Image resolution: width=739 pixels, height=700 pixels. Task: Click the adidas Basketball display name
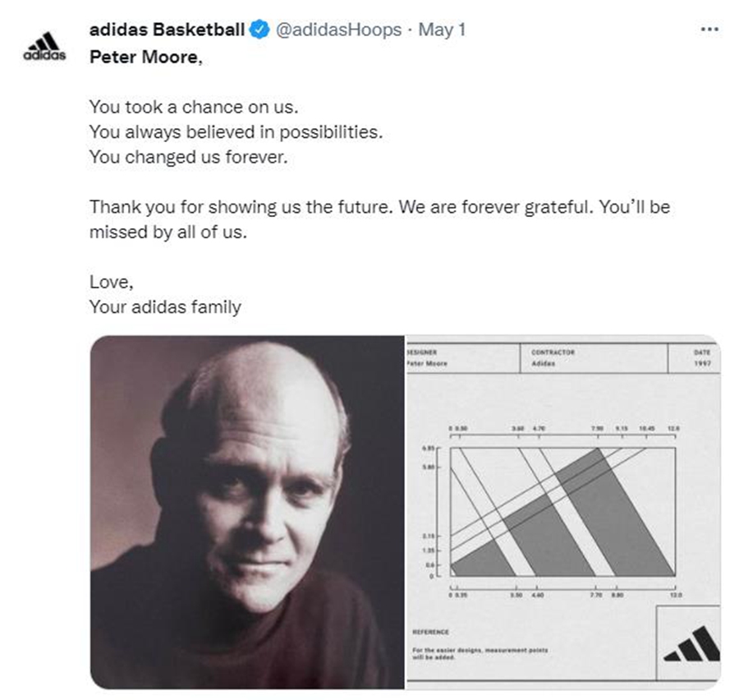167,30
